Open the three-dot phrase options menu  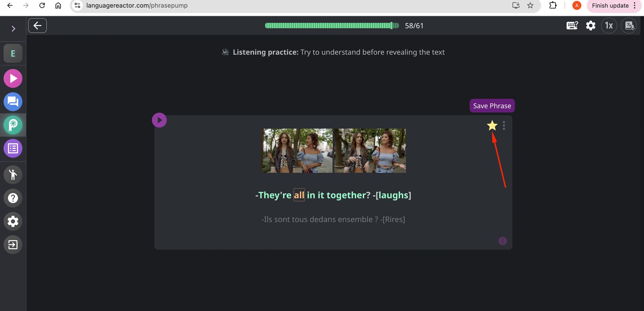tap(504, 126)
